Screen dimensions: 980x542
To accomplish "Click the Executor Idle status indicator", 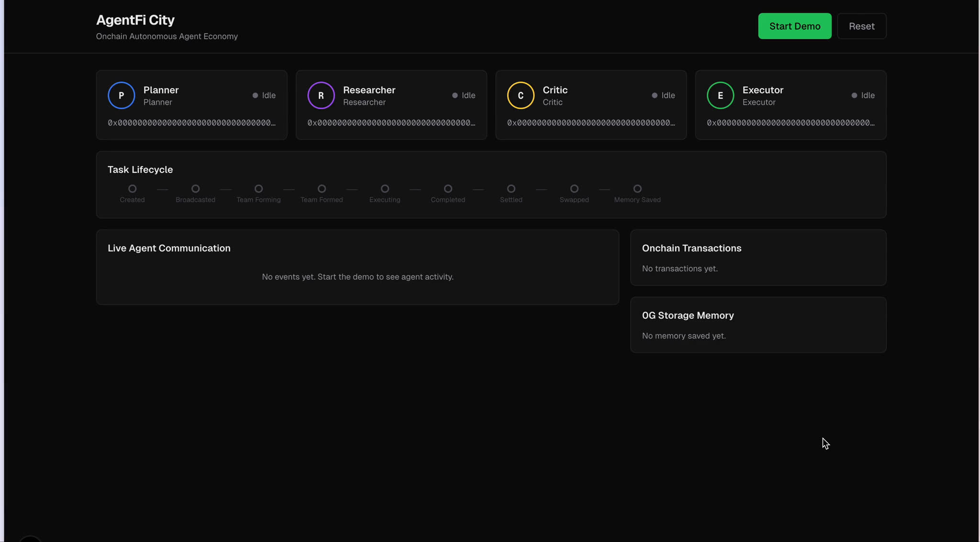I will click(x=863, y=95).
